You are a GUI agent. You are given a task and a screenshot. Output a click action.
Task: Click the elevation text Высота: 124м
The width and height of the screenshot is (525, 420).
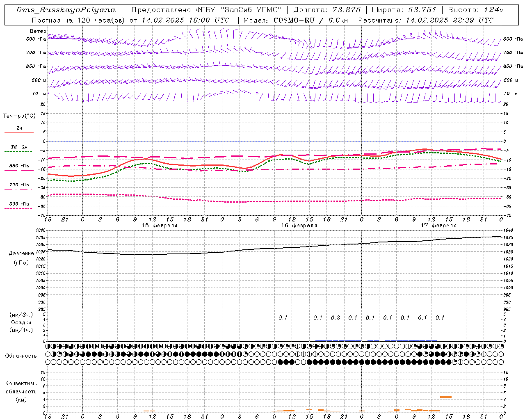pyautogui.click(x=476, y=10)
